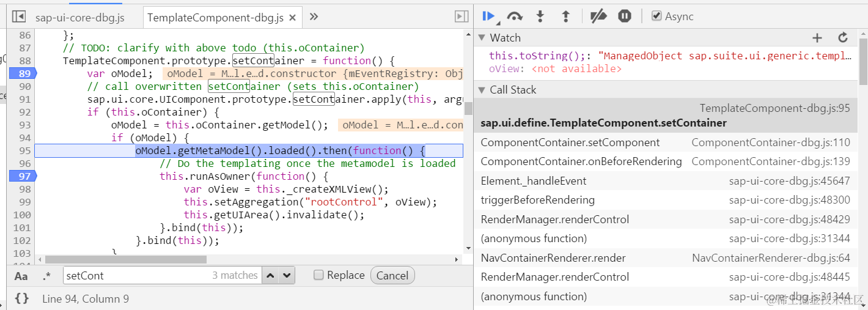Toggle the Async checkbox
This screenshot has height=310, width=868.
pyautogui.click(x=657, y=16)
